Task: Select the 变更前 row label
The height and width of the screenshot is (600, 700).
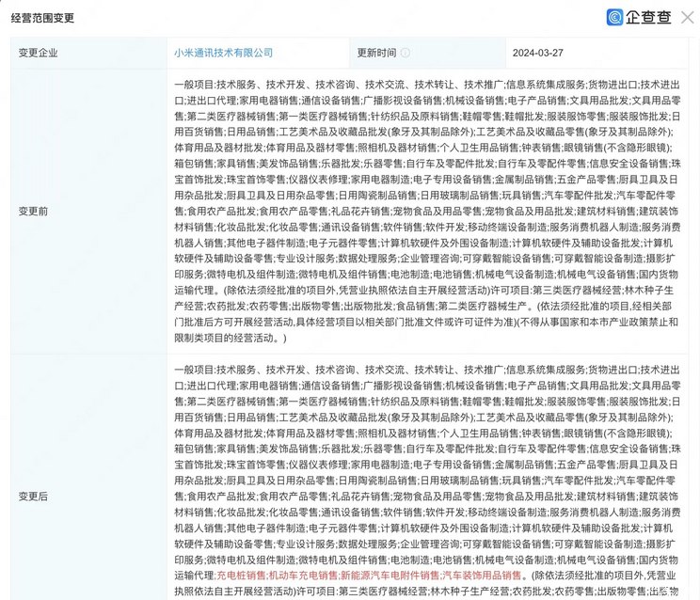Action: coord(34,211)
